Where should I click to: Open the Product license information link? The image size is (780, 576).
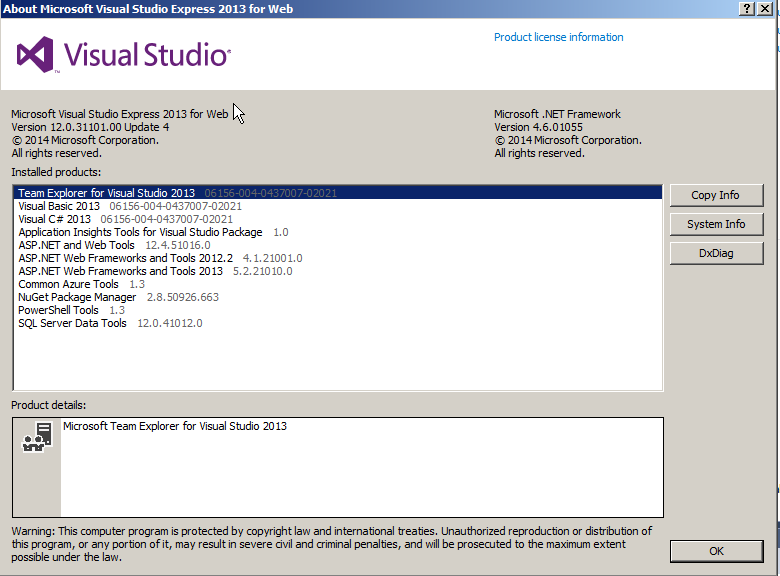558,37
